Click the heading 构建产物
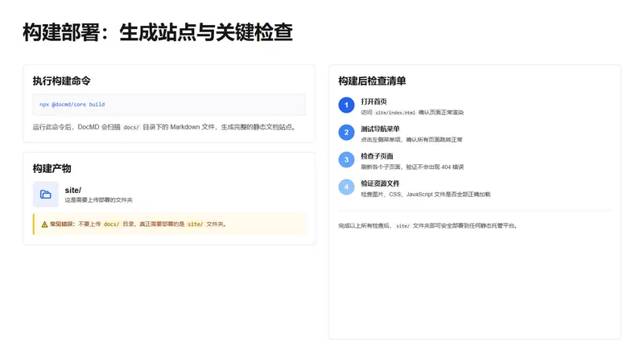The width and height of the screenshot is (644, 362). coord(52,168)
